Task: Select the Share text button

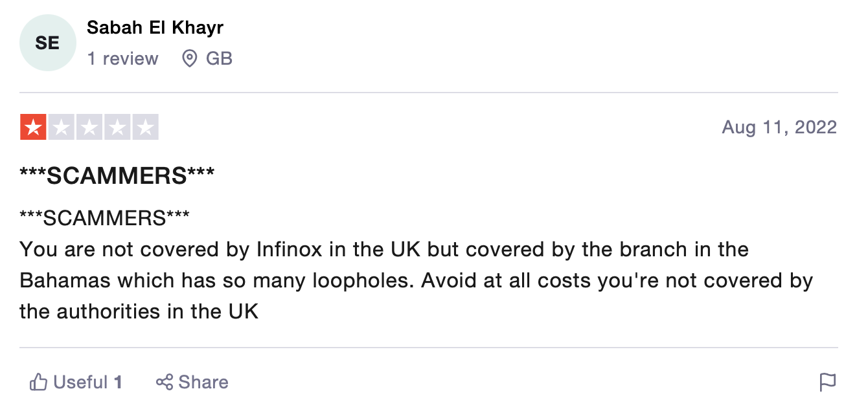Action: tap(203, 383)
